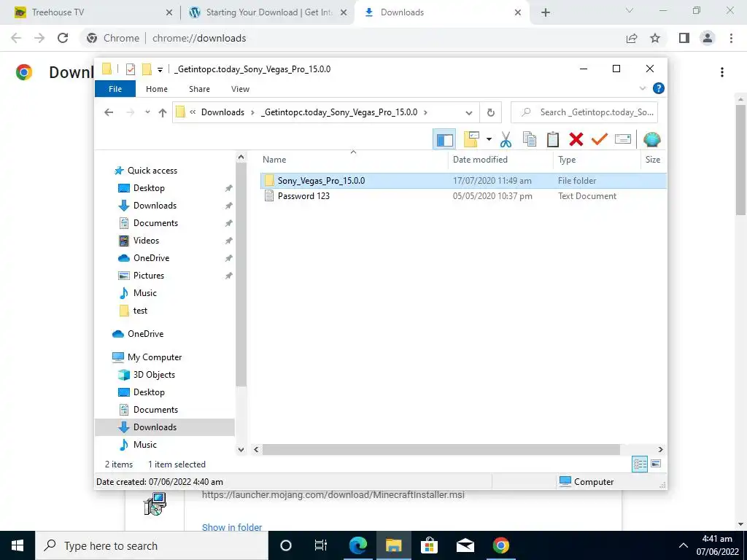This screenshot has height=560, width=747.
Task: Bookmark this page with star icon
Action: pos(656,38)
